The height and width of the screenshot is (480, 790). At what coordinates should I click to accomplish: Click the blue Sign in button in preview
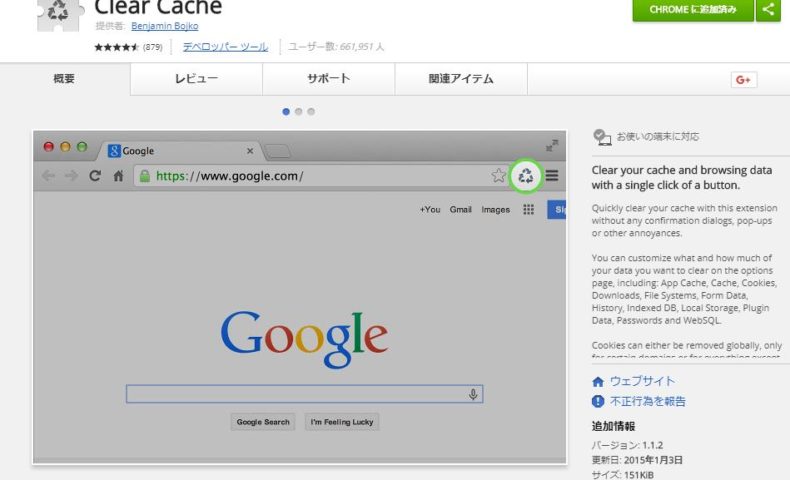pos(557,210)
